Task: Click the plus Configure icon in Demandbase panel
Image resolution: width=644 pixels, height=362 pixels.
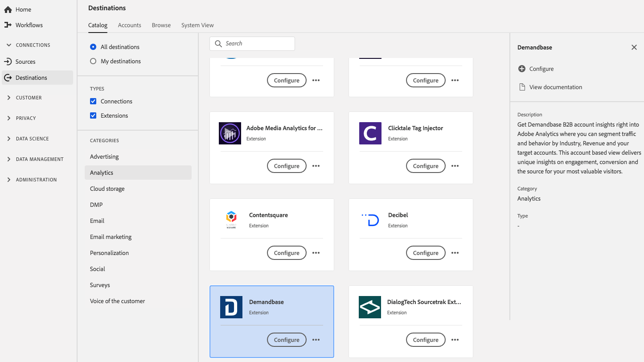Action: (x=522, y=69)
